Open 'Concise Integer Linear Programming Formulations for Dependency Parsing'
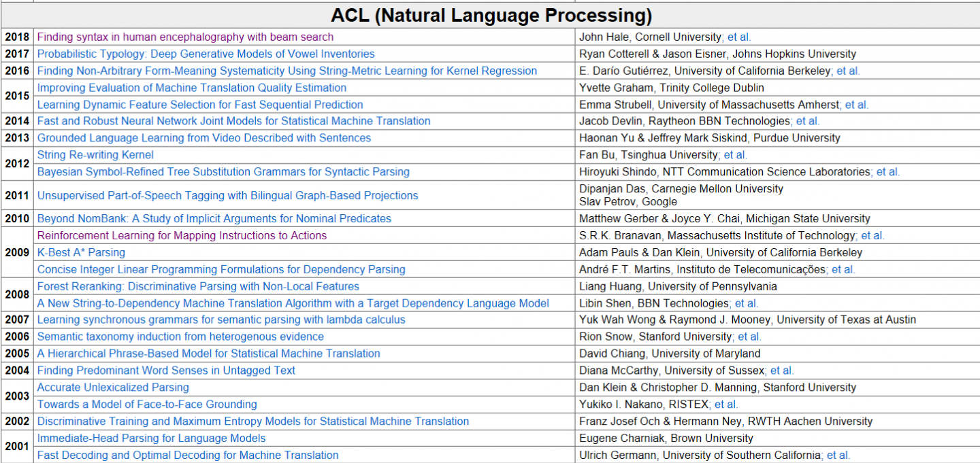 click(221, 270)
